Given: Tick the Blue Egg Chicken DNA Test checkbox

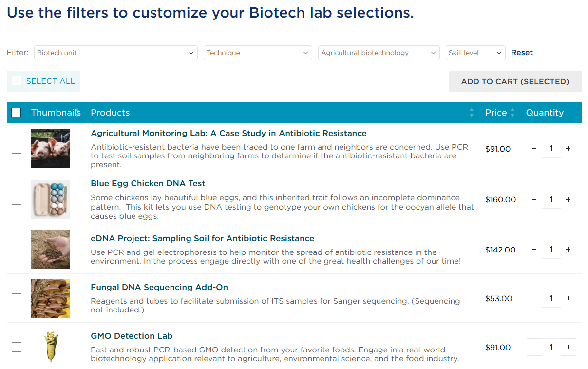Looking at the screenshot, I should tap(17, 200).
